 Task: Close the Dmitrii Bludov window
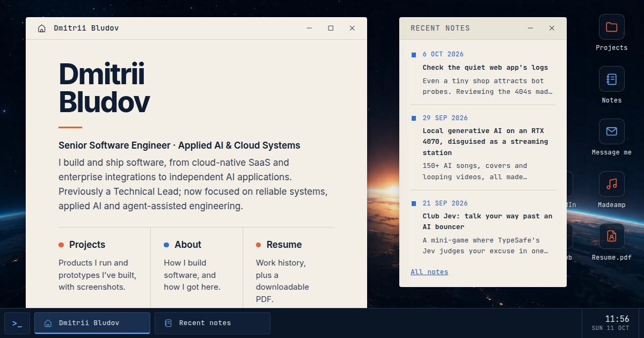(352, 28)
